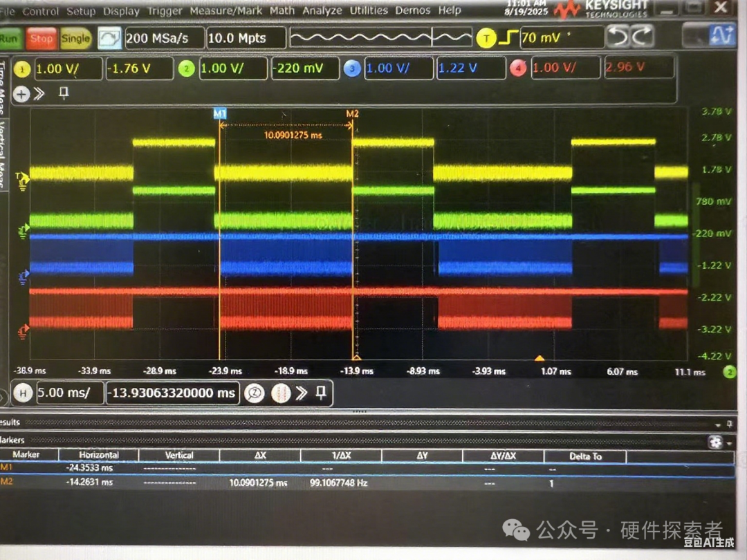The width and height of the screenshot is (747, 560).
Task: Open the Math menu
Action: (x=282, y=10)
